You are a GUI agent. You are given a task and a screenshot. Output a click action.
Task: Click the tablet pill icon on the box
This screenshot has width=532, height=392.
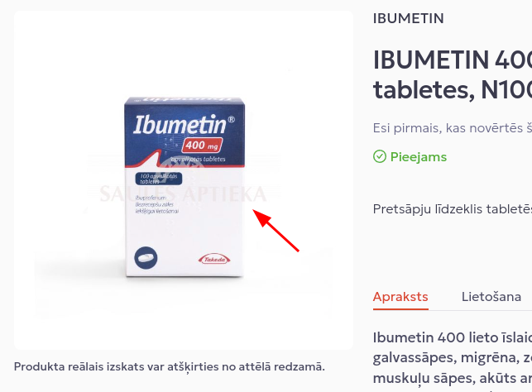(x=146, y=258)
